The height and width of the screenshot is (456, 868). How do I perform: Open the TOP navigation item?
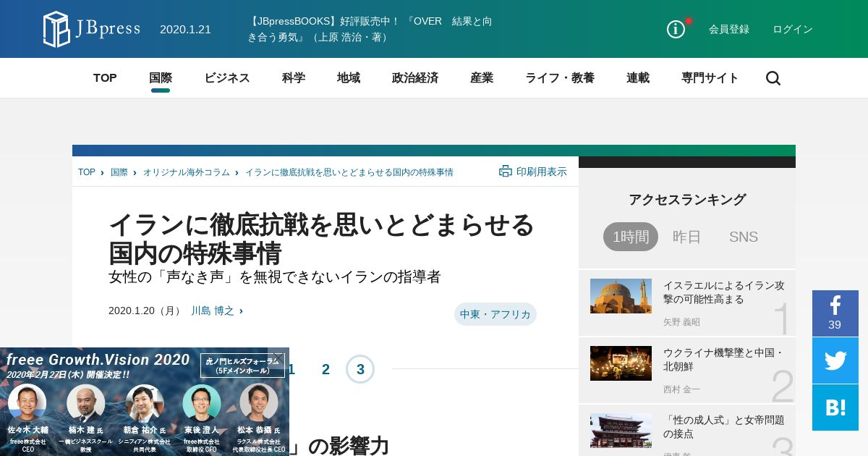click(x=105, y=78)
